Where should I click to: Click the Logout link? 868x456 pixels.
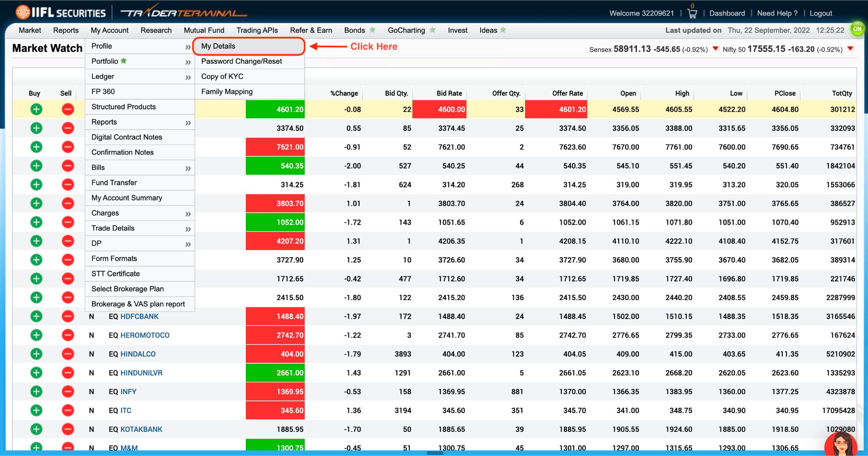pos(821,13)
